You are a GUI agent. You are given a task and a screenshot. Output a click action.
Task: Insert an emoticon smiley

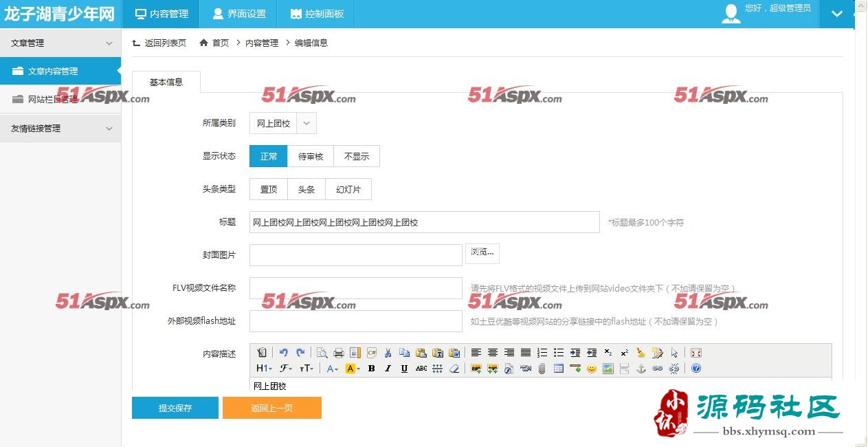(592, 369)
